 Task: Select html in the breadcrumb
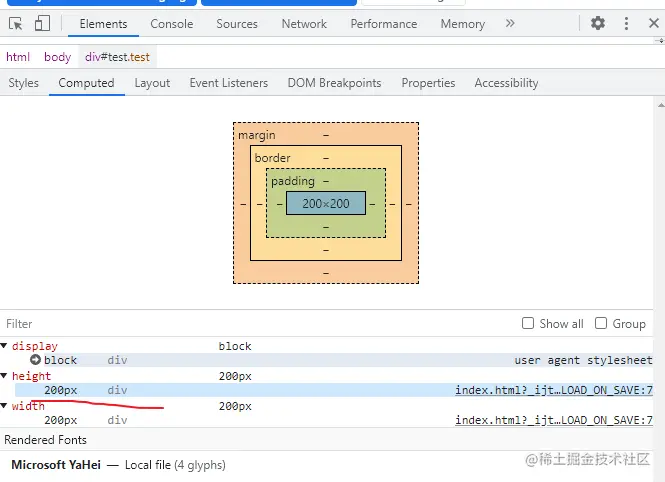tap(18, 57)
